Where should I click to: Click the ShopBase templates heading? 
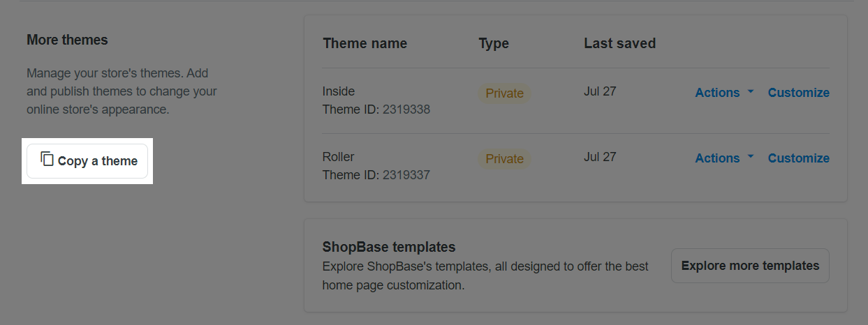coord(389,247)
